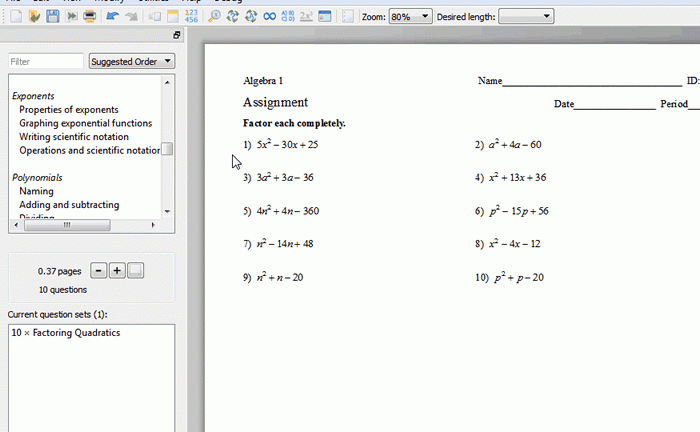Click question 7) n² − 14n + 48
Screen dimensions: 700x432
(278, 244)
